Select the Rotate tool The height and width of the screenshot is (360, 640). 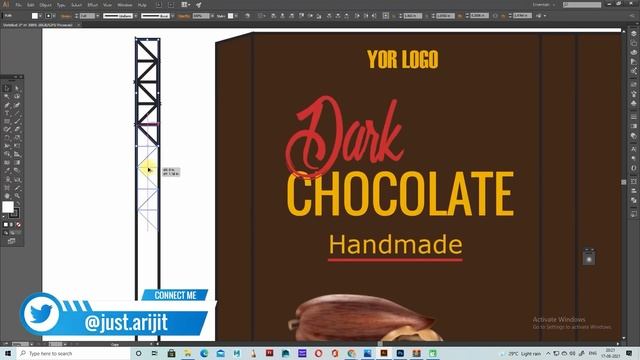tap(7, 138)
